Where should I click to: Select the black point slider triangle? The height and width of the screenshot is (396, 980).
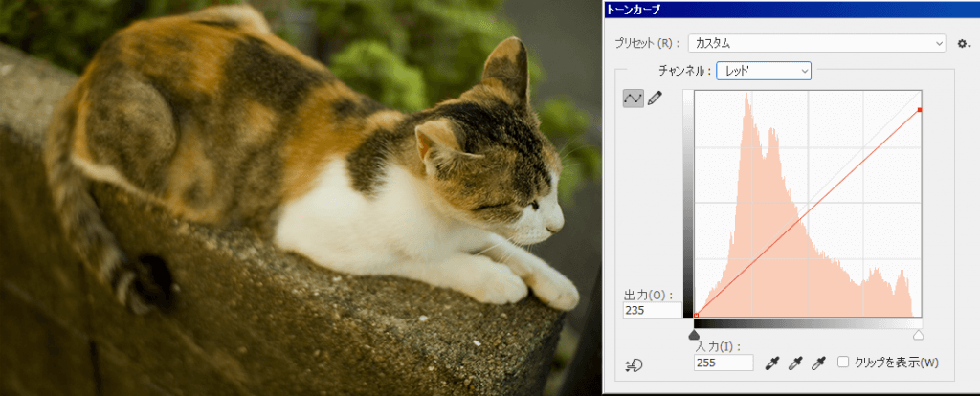[694, 336]
